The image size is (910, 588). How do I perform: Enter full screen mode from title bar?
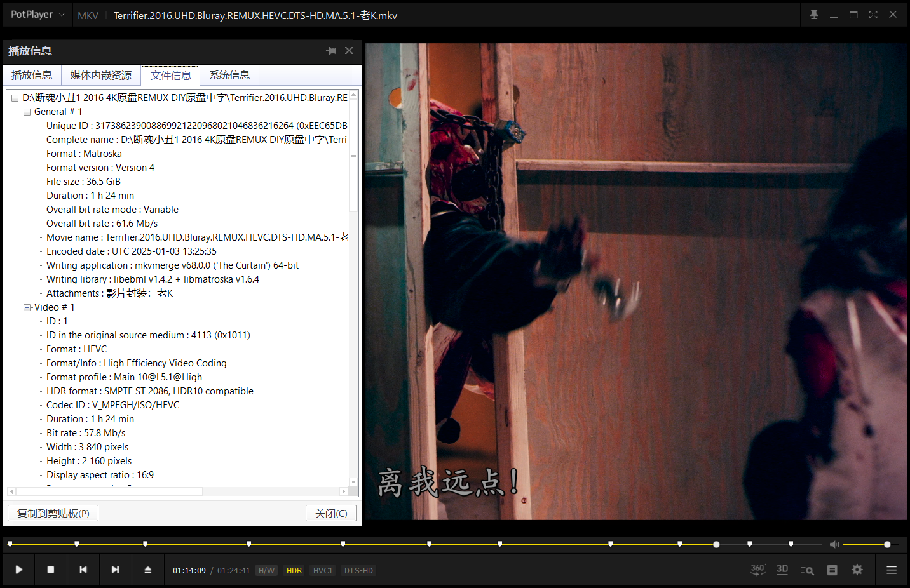coord(873,15)
